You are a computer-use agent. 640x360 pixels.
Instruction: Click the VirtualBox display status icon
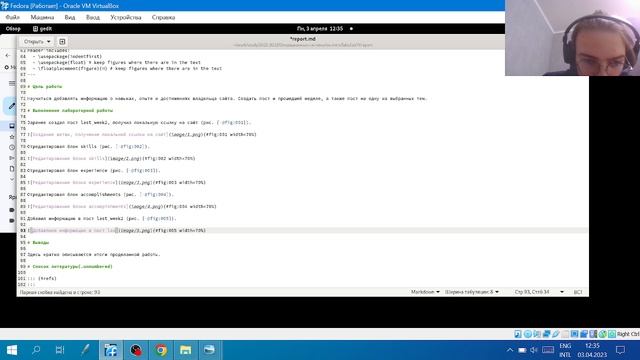click(x=575, y=334)
